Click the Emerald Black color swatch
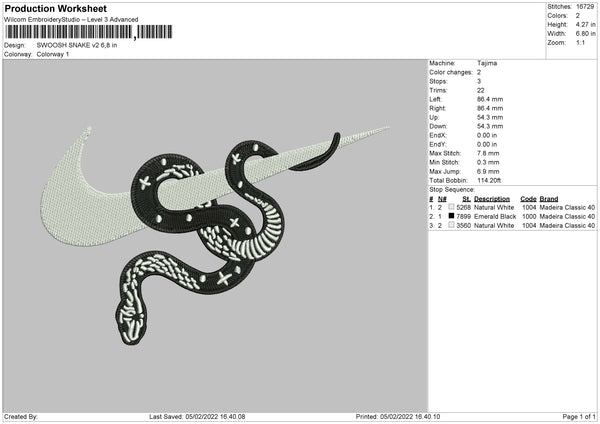 pos(451,216)
